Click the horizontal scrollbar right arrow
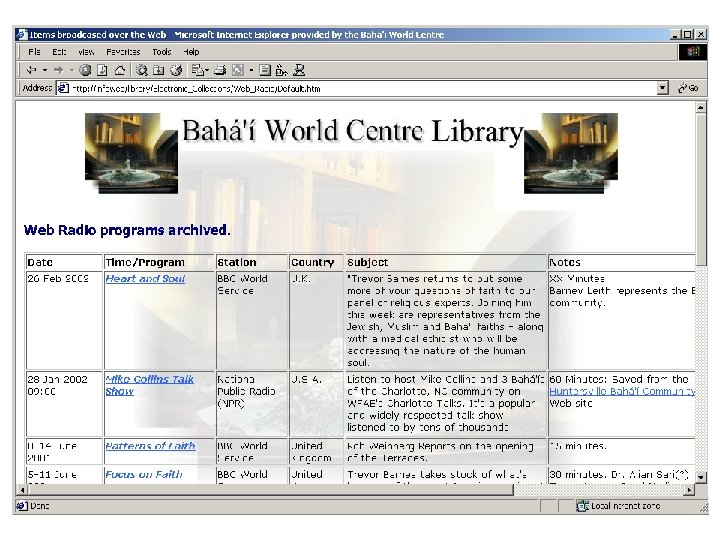Viewport: 720px width, 540px height. coord(689,490)
